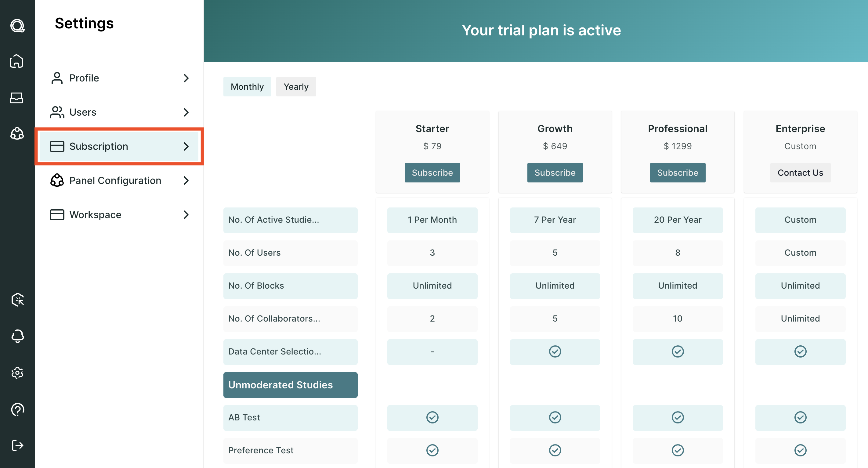Click the logout icon at sidebar bottom
This screenshot has width=868, height=468.
pyautogui.click(x=17, y=445)
